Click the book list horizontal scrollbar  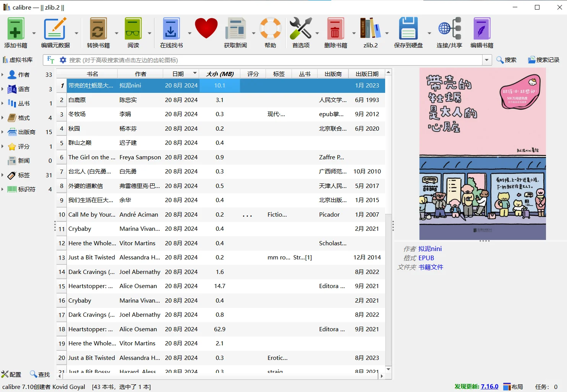coord(220,376)
